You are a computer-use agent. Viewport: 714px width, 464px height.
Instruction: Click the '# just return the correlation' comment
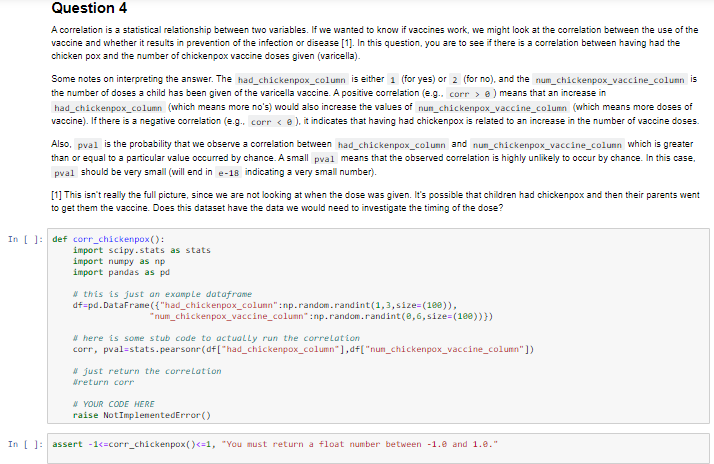[147, 371]
